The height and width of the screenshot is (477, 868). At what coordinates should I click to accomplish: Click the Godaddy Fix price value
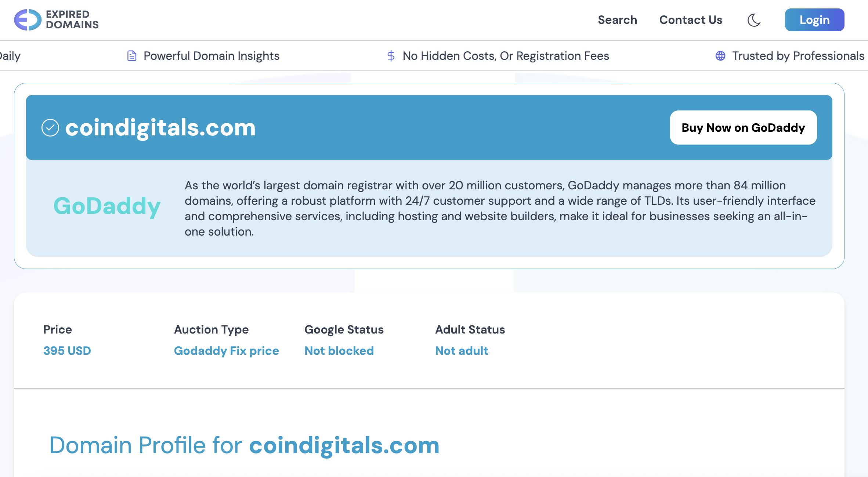[x=226, y=351]
